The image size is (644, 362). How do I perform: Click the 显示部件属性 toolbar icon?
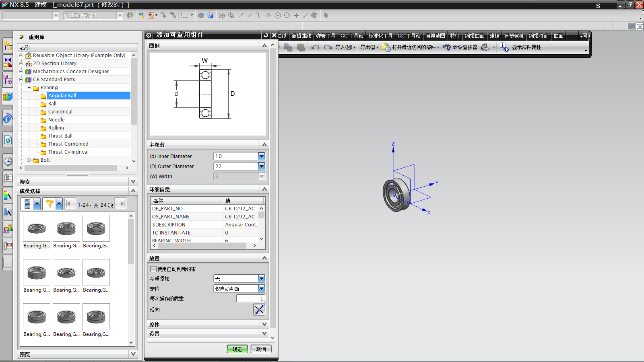(504, 47)
